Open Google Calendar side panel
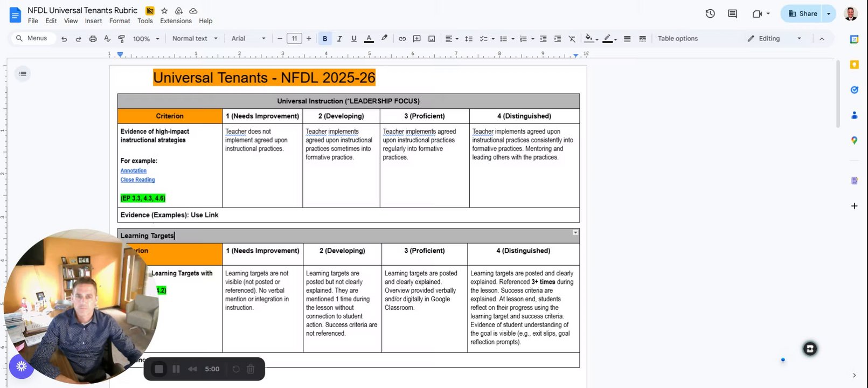The image size is (868, 388). click(854, 39)
